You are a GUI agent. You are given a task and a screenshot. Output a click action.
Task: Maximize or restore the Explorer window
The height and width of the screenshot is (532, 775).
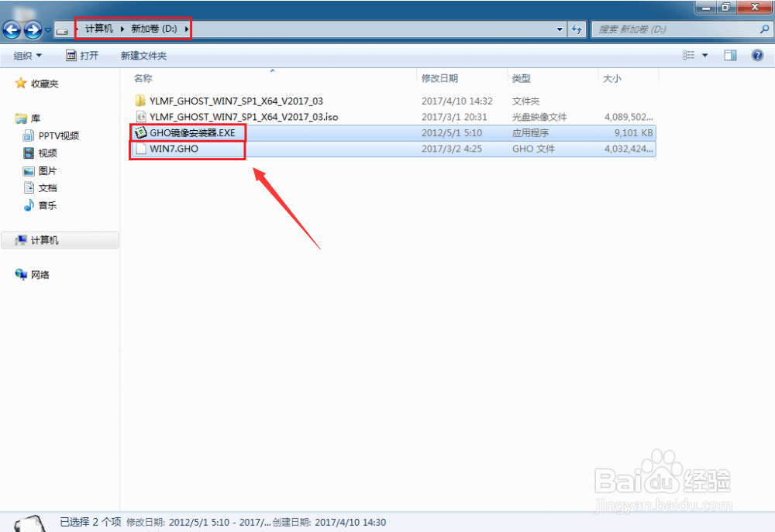click(725, 7)
